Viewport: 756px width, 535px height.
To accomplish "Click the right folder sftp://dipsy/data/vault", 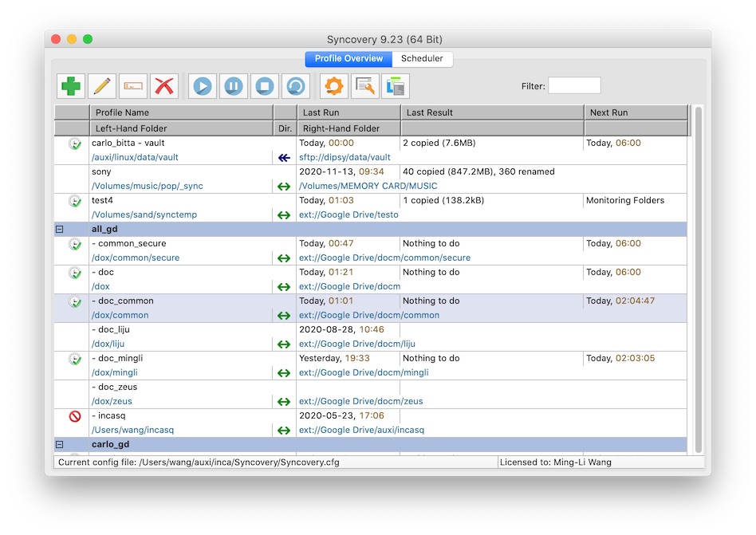I will (x=345, y=158).
